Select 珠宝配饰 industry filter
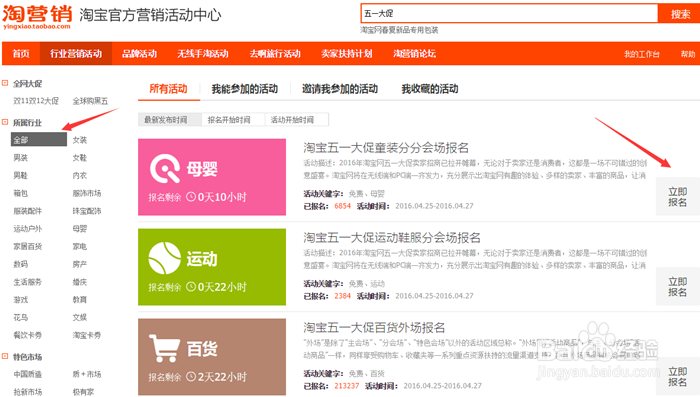700x397 pixels. [87, 211]
